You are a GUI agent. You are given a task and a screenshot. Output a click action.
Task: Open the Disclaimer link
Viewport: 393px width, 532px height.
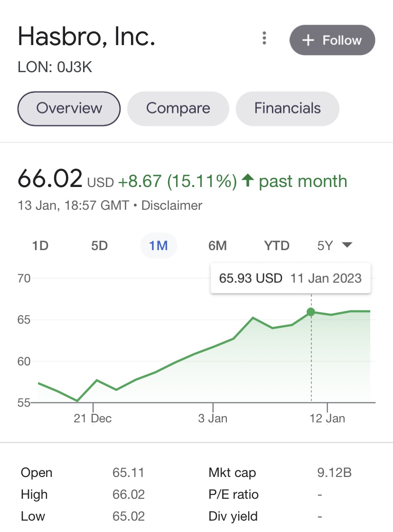click(x=172, y=205)
